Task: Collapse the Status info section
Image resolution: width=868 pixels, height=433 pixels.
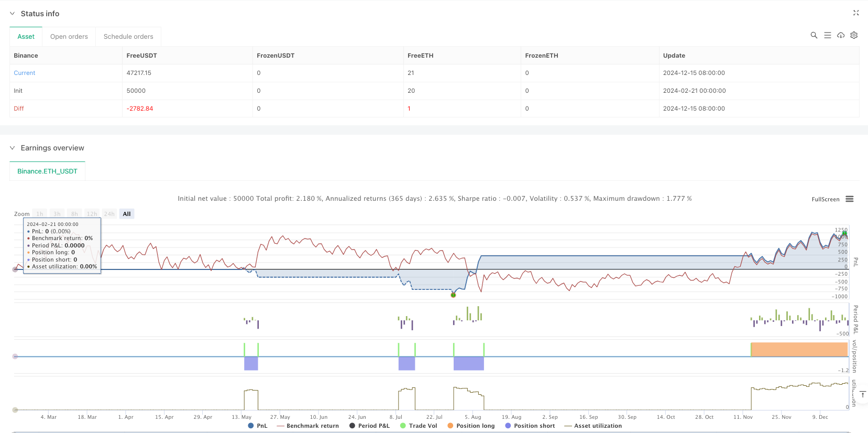Action: 13,14
